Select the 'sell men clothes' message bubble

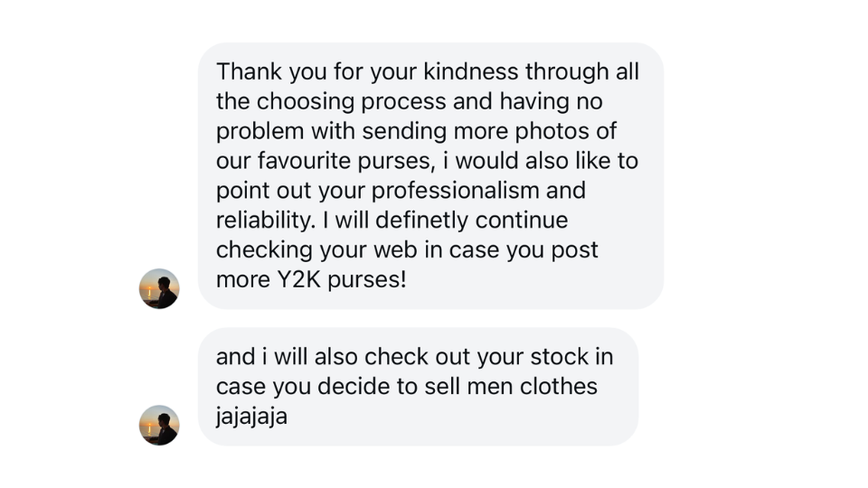point(418,386)
